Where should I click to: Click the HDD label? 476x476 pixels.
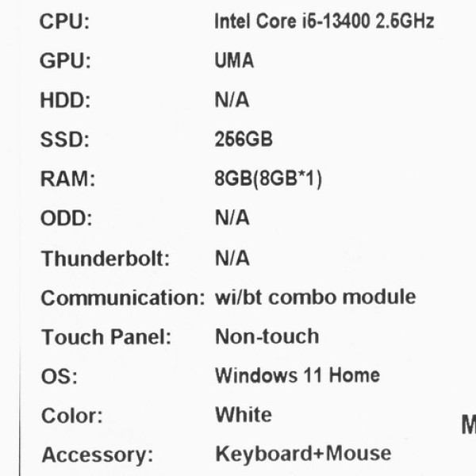(x=65, y=101)
